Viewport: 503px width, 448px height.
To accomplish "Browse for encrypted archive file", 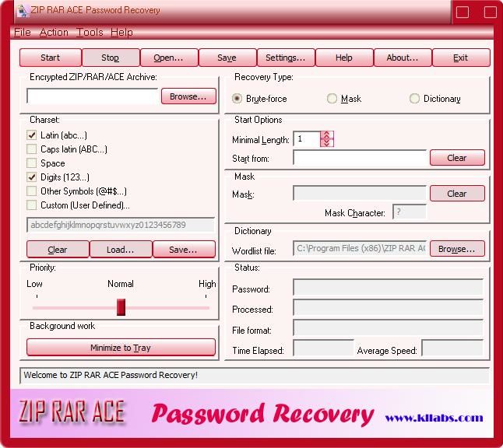I will (x=188, y=96).
